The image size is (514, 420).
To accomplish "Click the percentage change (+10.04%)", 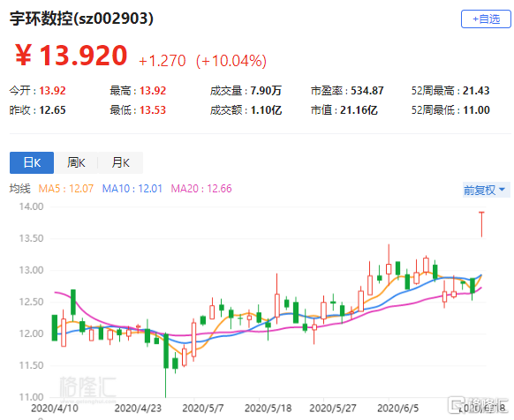I will (231, 61).
